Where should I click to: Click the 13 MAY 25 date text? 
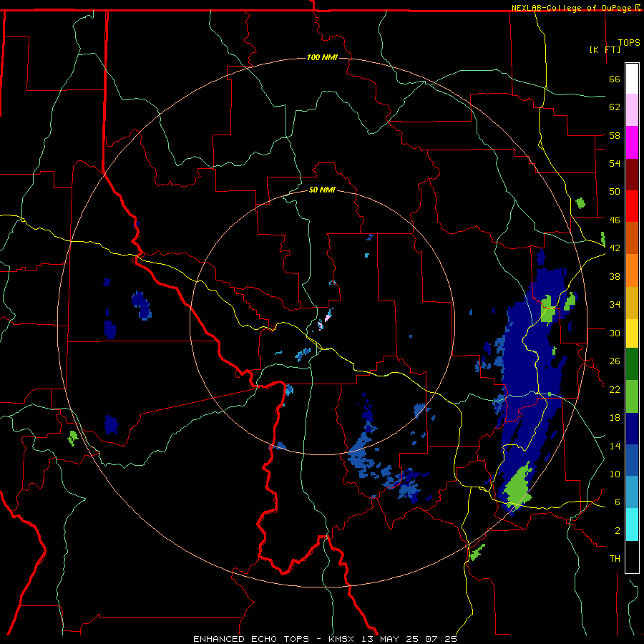pos(390,639)
